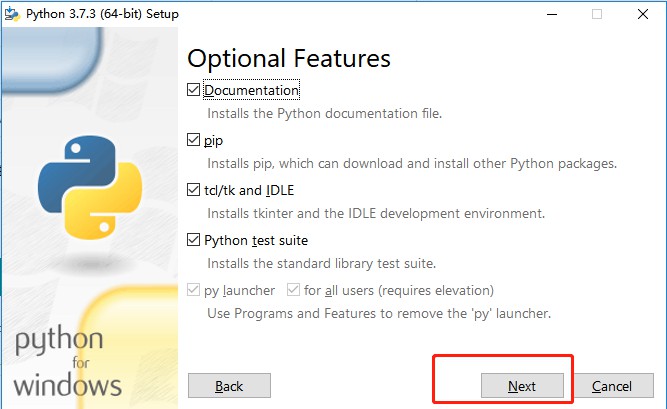Click the Programs and Features hint text

[379, 313]
